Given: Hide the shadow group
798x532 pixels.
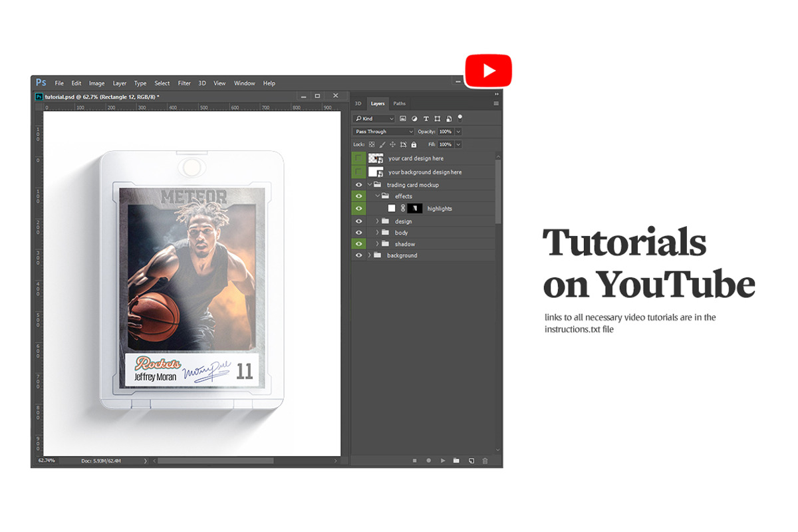Looking at the screenshot, I should (359, 244).
